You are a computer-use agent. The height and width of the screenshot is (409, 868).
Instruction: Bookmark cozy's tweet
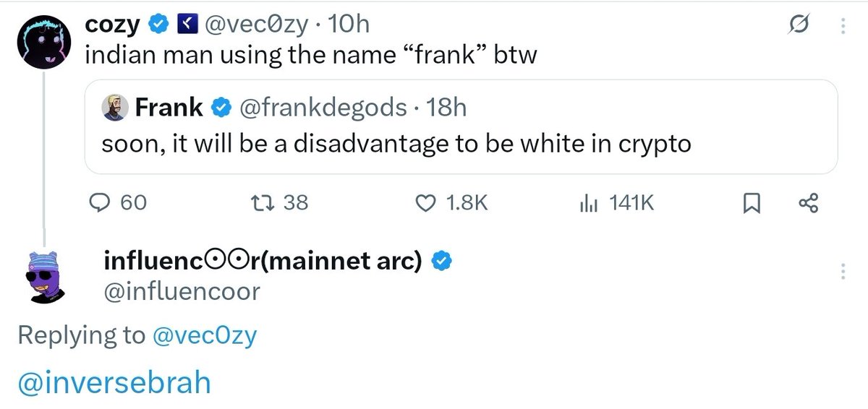(x=750, y=204)
